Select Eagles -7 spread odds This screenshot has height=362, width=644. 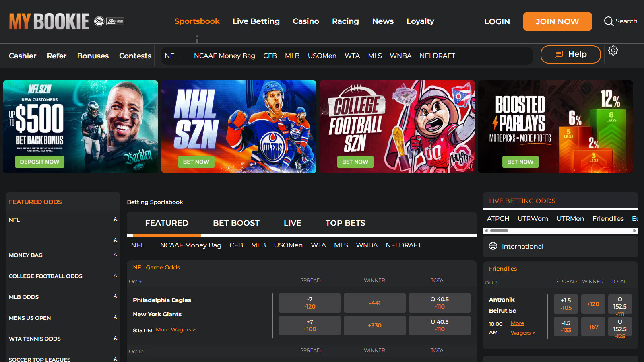(310, 303)
